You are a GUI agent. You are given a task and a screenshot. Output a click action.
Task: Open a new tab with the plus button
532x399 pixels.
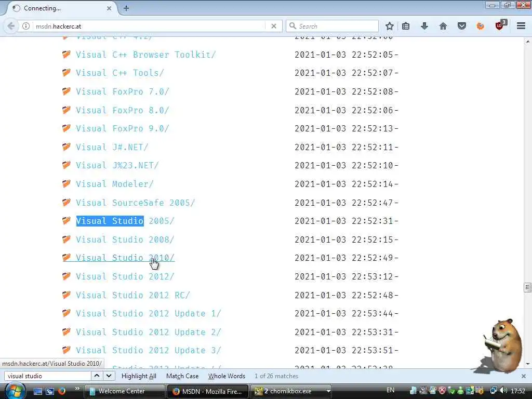pyautogui.click(x=126, y=8)
